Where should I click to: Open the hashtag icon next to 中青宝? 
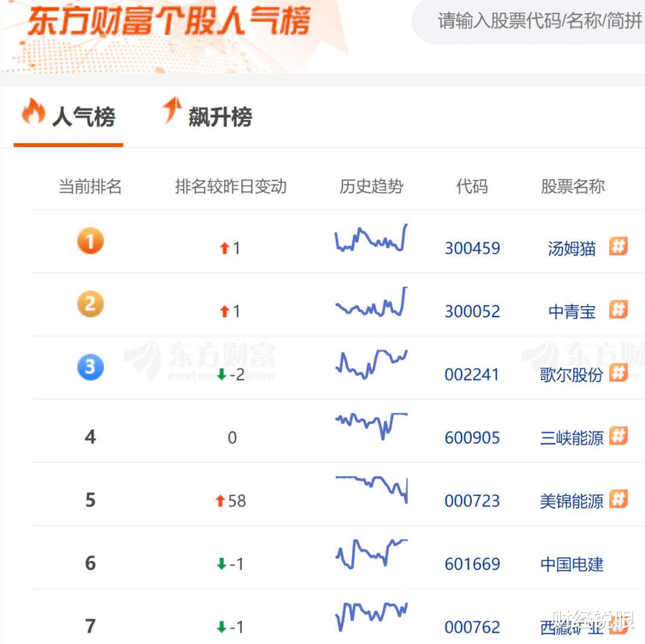618,309
